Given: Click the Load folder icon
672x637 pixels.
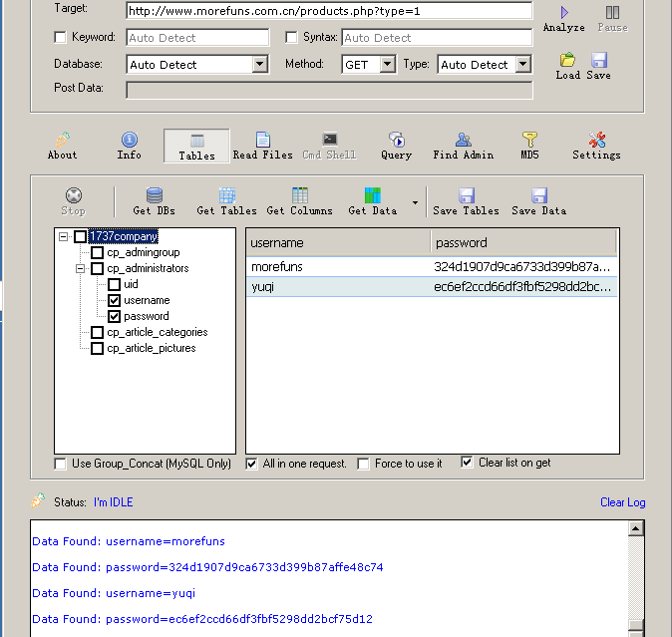Looking at the screenshot, I should pos(567,60).
